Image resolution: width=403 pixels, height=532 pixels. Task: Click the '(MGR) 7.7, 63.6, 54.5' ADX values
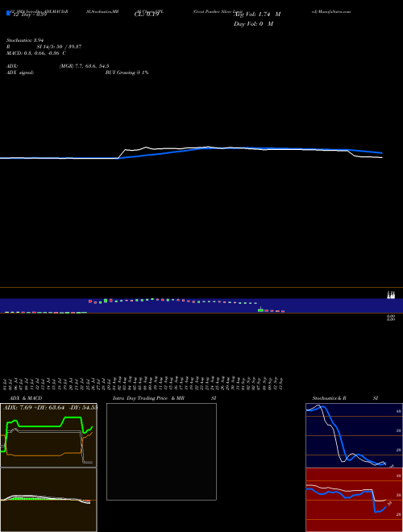point(84,66)
